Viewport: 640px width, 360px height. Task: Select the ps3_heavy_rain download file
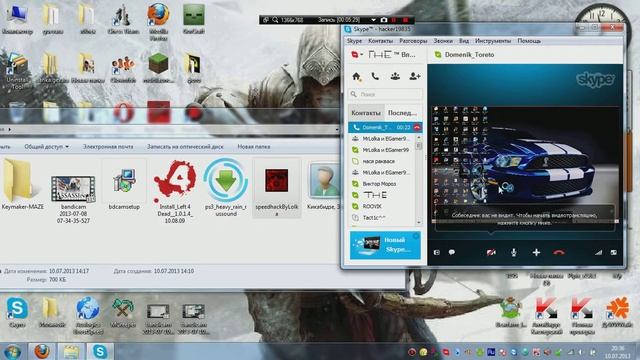(226, 187)
